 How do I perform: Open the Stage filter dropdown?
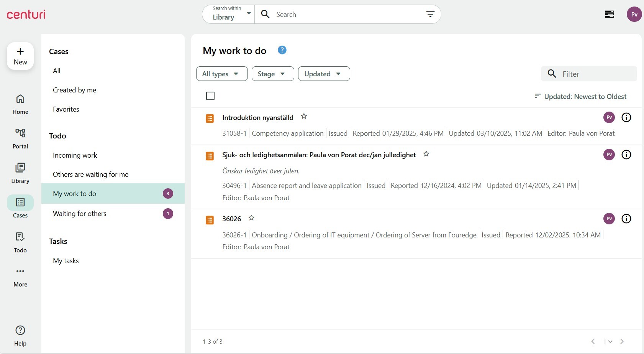272,74
